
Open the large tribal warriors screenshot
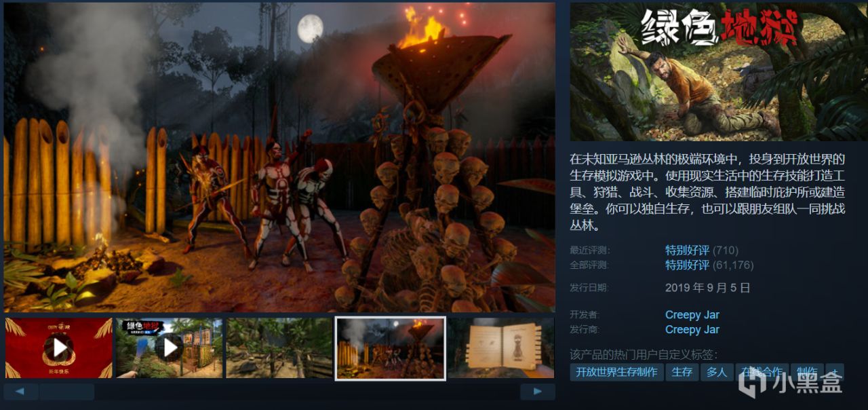coord(279,157)
